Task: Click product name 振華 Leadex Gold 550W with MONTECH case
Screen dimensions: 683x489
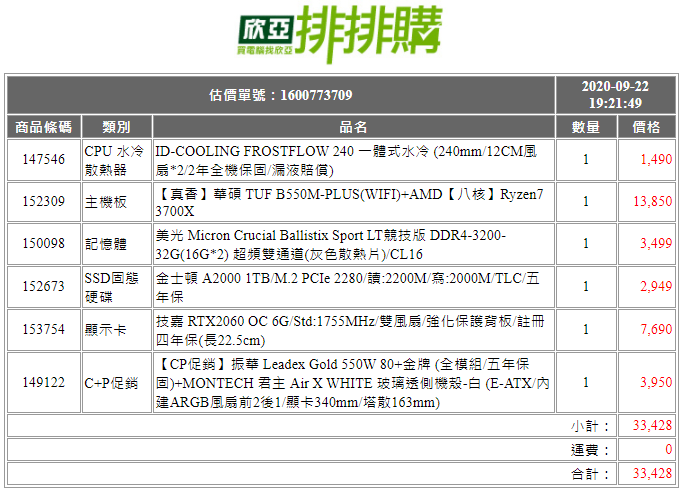Action: [x=353, y=382]
